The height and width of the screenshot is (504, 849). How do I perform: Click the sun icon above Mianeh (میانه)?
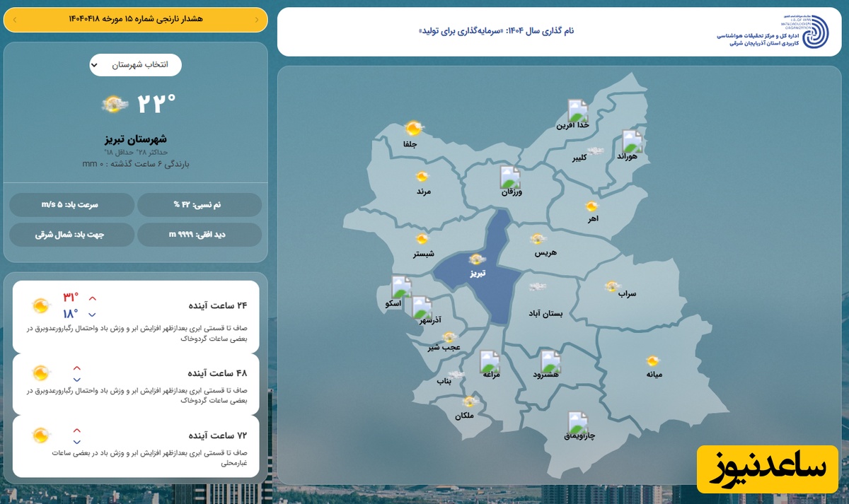[x=652, y=361]
